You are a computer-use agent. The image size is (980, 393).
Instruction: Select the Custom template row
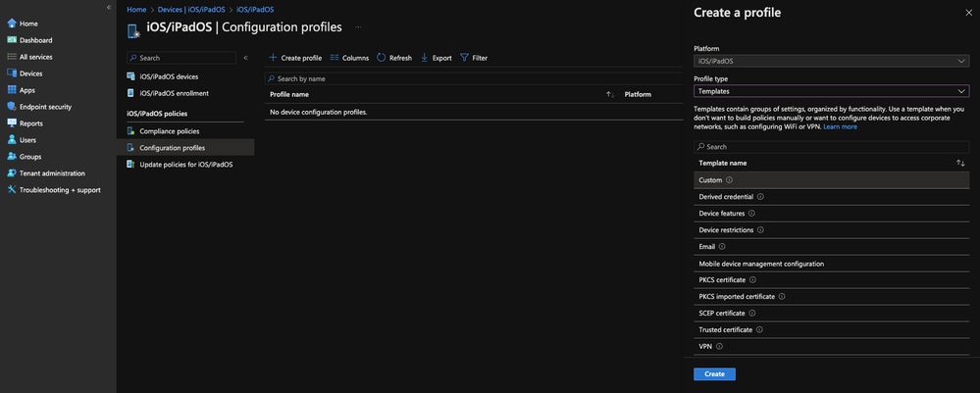coord(831,180)
